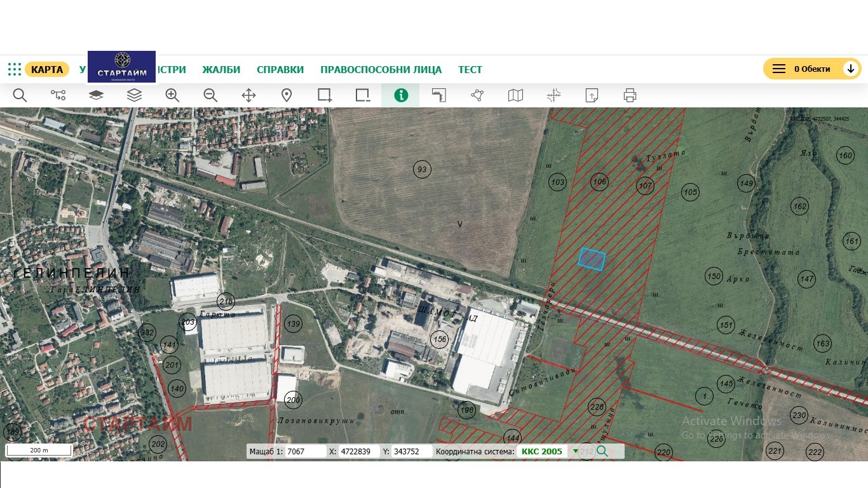Click the export map icon
The width and height of the screenshot is (868, 488).
click(x=591, y=95)
